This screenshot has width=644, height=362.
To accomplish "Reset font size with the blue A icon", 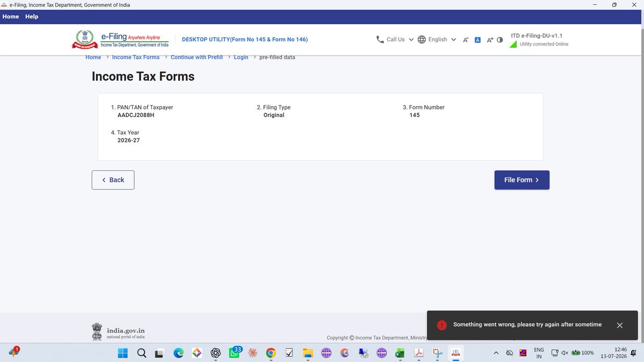I will pyautogui.click(x=478, y=40).
